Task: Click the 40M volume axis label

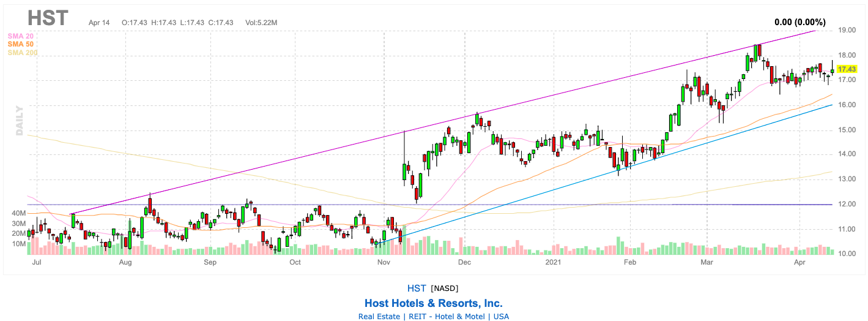Action: (18, 213)
